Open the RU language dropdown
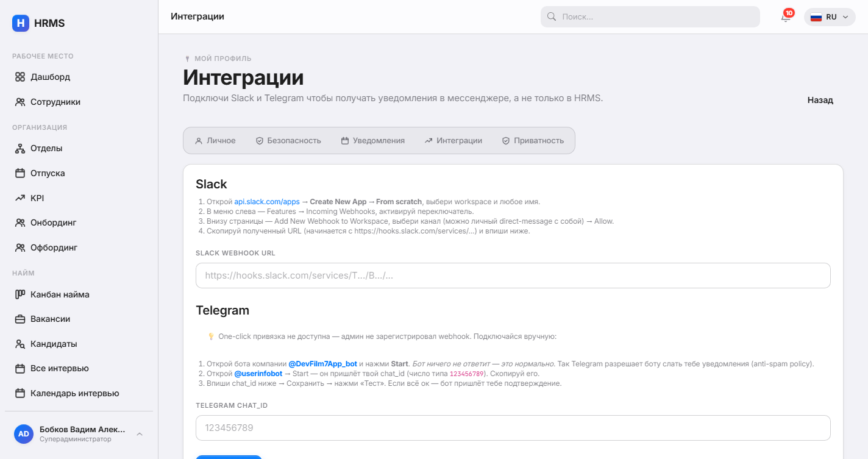 (x=830, y=17)
